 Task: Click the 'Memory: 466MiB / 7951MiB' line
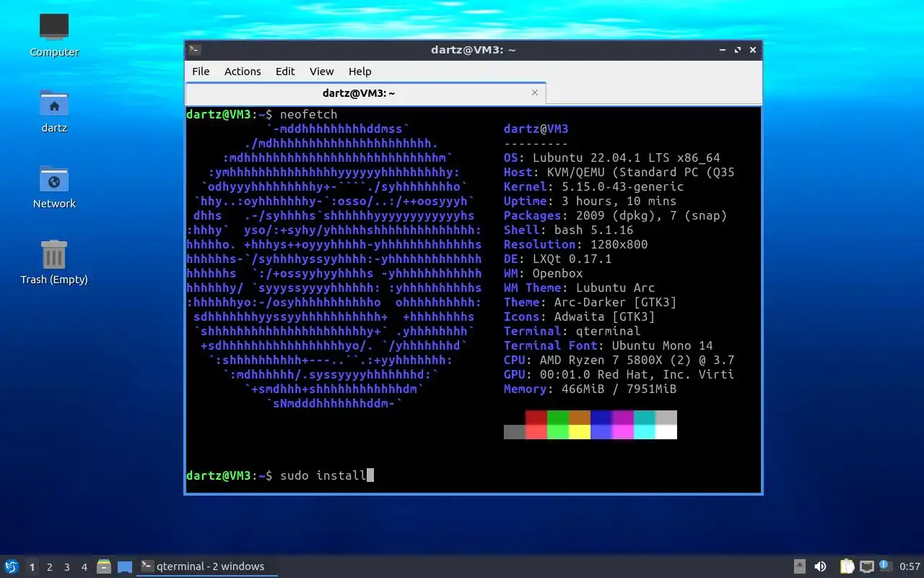pos(590,389)
